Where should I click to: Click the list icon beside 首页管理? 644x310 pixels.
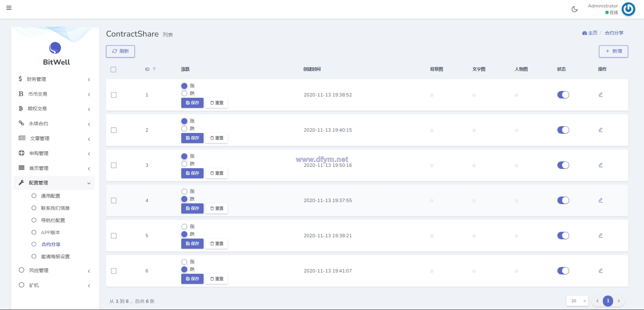coord(22,167)
